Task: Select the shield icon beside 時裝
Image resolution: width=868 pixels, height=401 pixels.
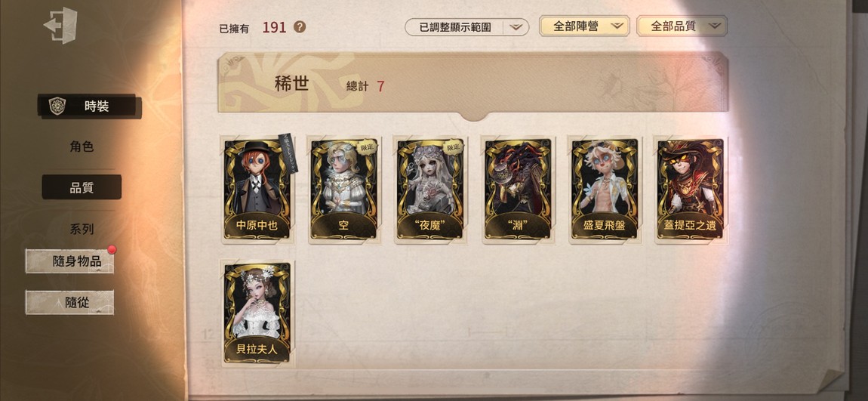Action: point(57,106)
